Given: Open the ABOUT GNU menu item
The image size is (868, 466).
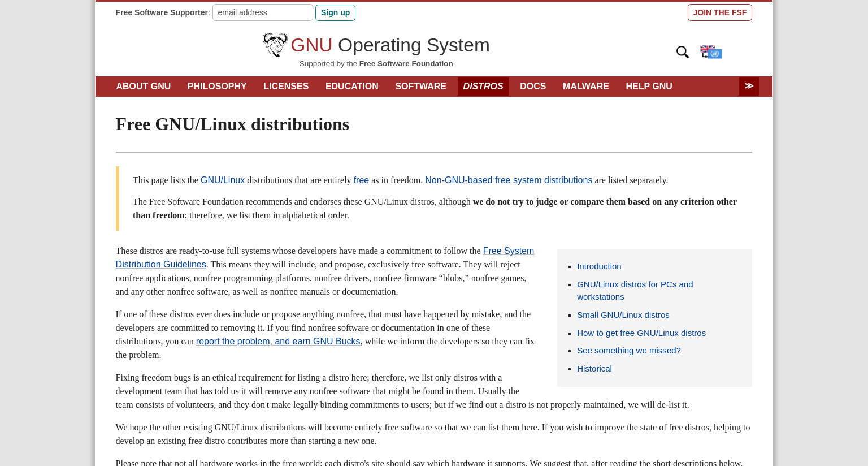Looking at the screenshot, I should (x=144, y=87).
